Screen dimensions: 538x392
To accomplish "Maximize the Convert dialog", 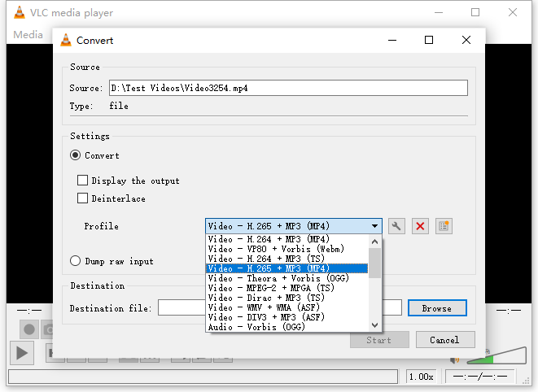I will [x=429, y=40].
